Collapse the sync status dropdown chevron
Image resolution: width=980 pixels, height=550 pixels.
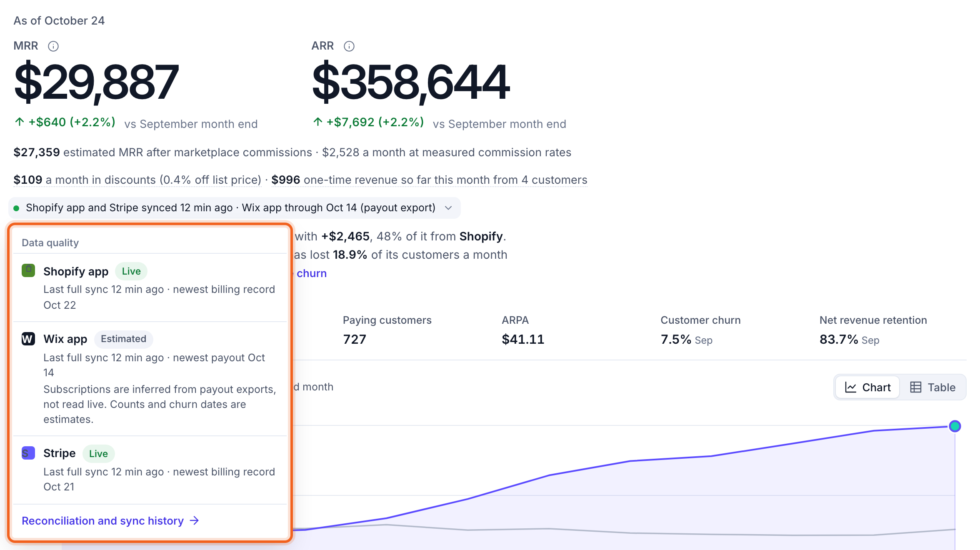(448, 208)
